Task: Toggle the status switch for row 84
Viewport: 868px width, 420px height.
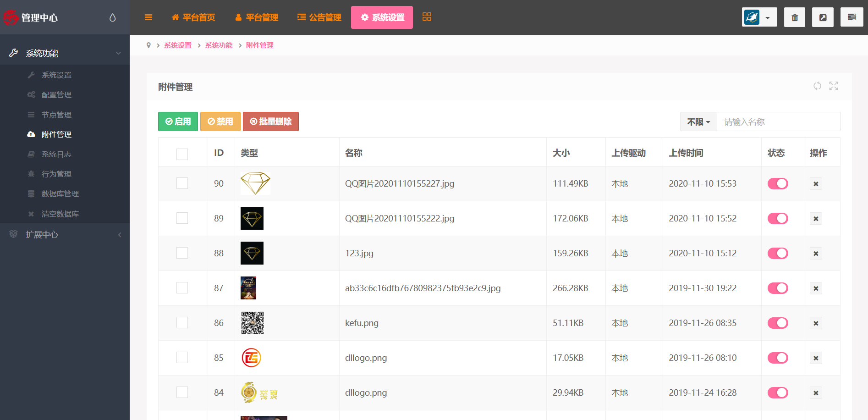Action: (778, 392)
